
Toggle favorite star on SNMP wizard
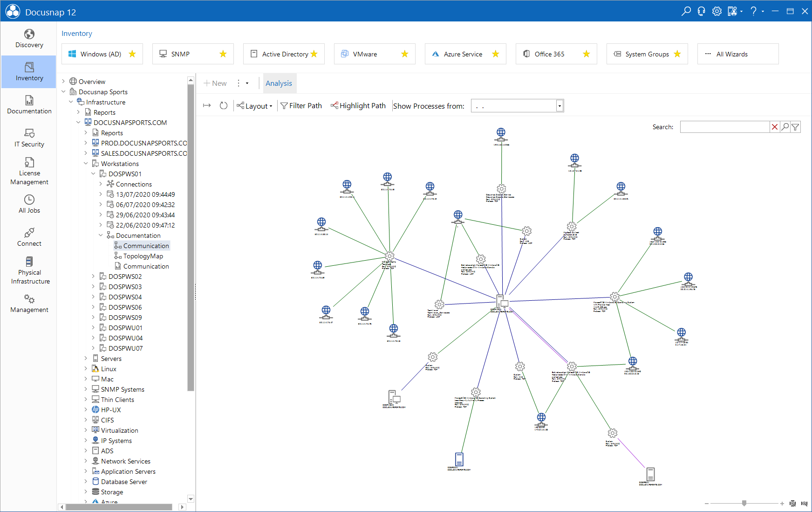(223, 54)
